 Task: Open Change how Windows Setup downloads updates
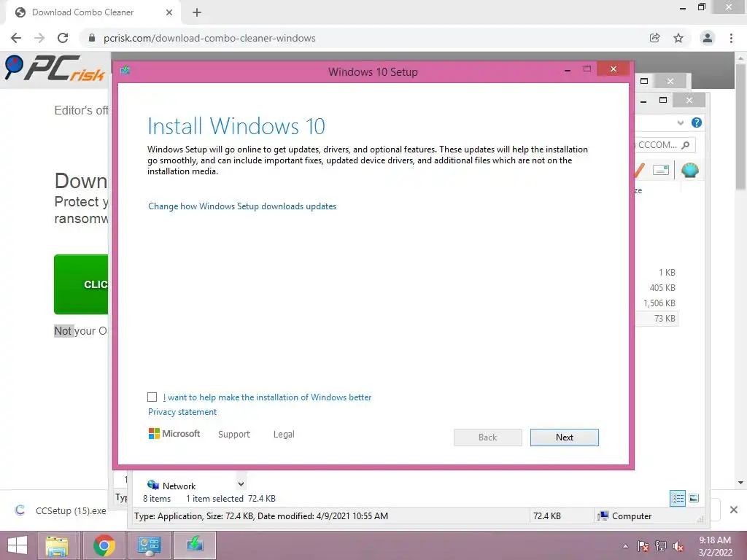[242, 206]
